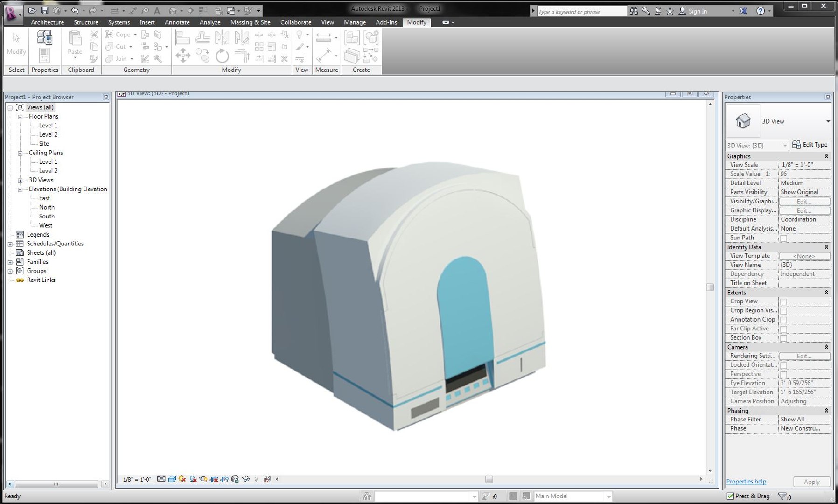This screenshot has width=838, height=504.
Task: Click the Paste clipboard button
Action: [x=75, y=44]
